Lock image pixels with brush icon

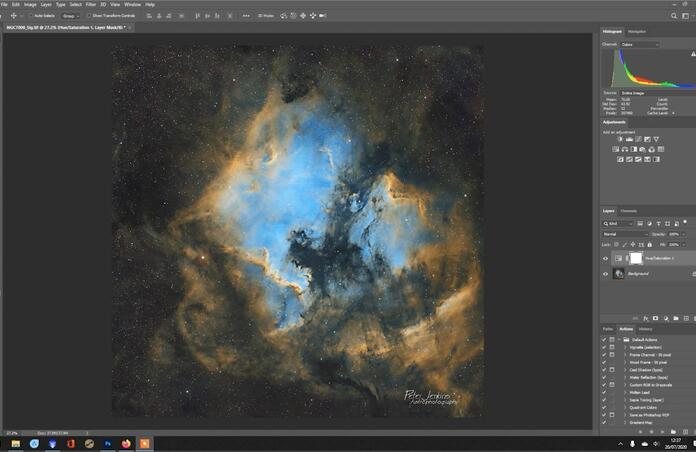click(625, 245)
